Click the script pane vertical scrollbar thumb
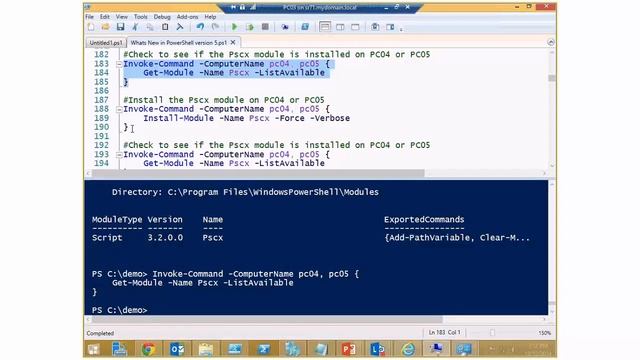This screenshot has width=640, height=360. click(x=552, y=78)
